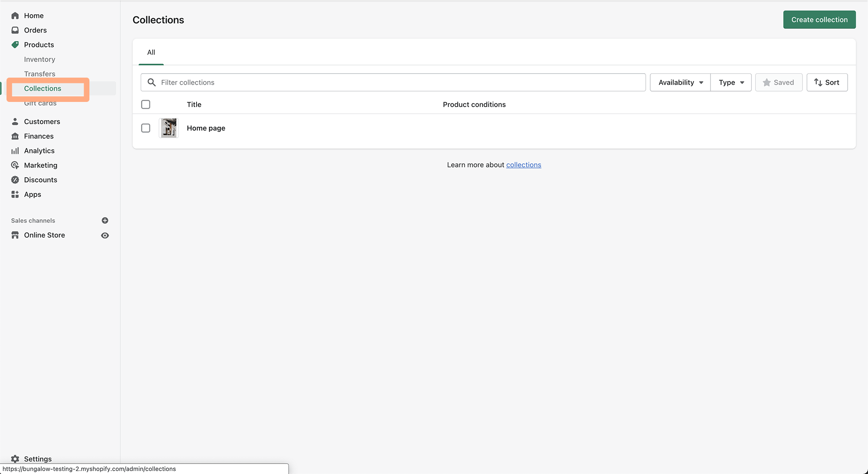Select Collections in the sidebar
Viewport: 868px width, 474px height.
tap(43, 88)
